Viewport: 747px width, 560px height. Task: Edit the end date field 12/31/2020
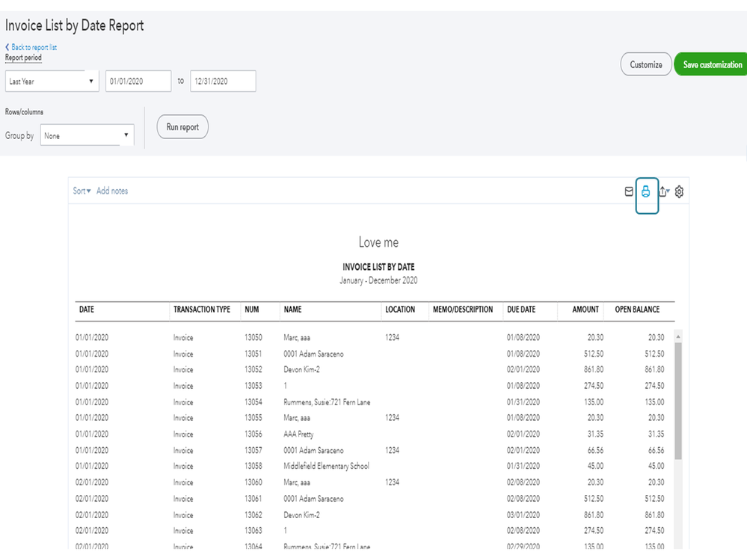pyautogui.click(x=224, y=80)
